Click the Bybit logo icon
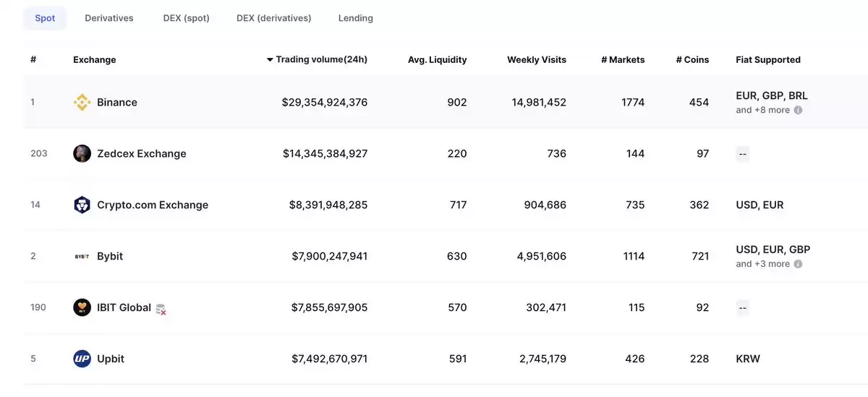Screen dimensions: 868x397 (x=82, y=256)
